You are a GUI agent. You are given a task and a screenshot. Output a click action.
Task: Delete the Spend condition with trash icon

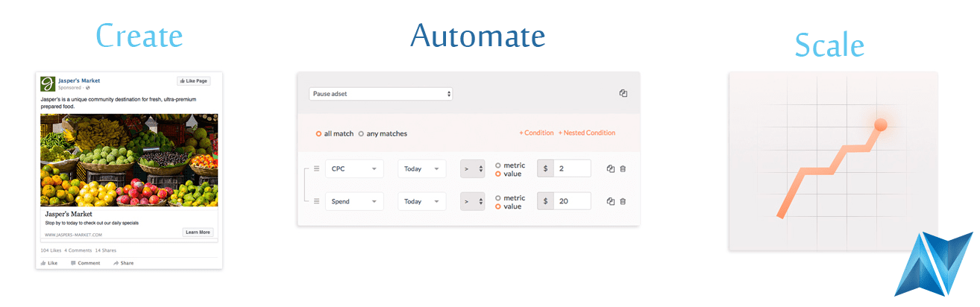[x=623, y=201]
